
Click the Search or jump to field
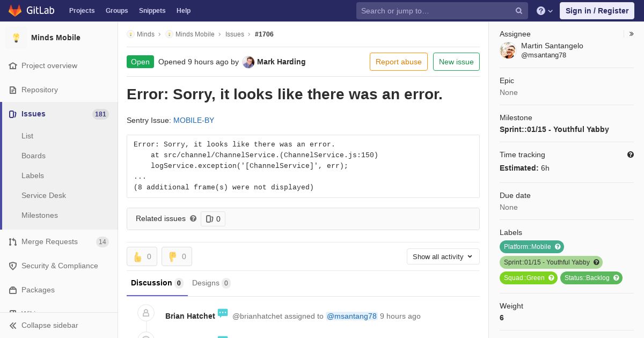click(x=442, y=11)
